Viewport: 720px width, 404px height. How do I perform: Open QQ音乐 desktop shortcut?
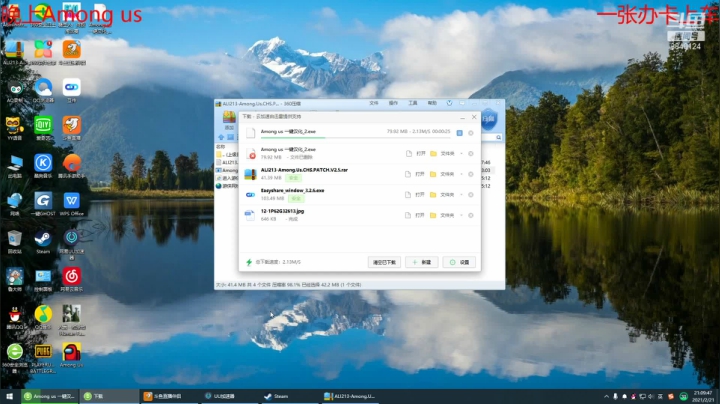(x=43, y=318)
